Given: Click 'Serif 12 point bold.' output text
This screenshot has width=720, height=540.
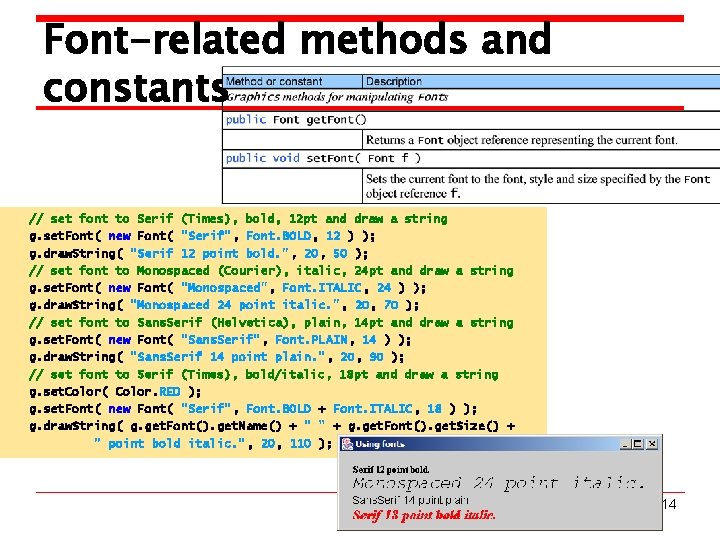Looking at the screenshot, I should [x=391, y=470].
